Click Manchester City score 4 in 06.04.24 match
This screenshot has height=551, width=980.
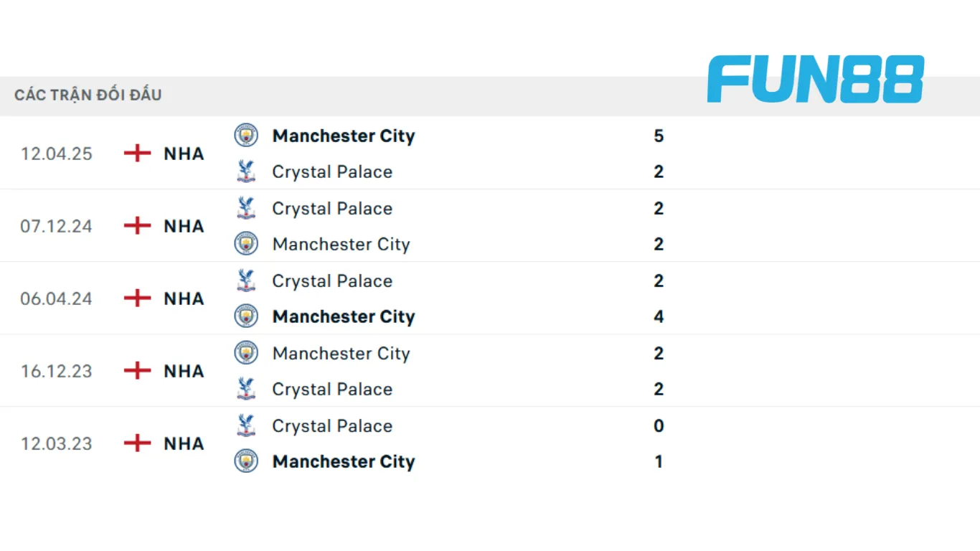click(x=659, y=316)
